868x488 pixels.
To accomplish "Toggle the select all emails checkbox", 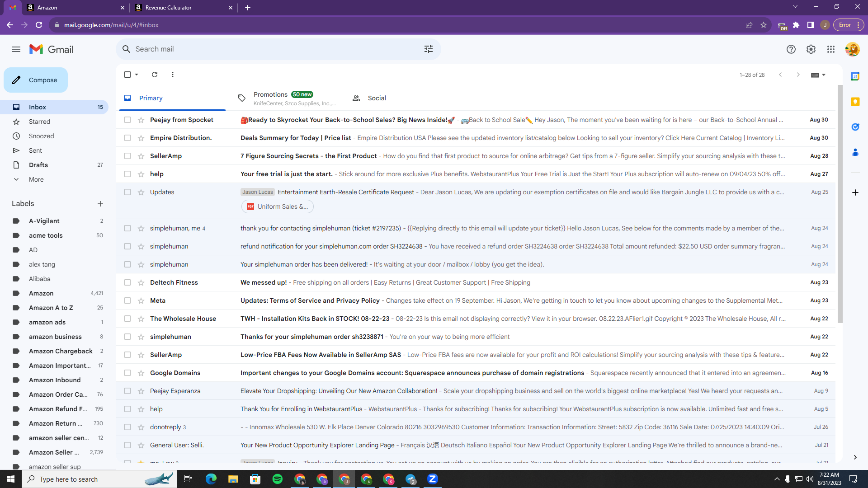I will click(127, 75).
